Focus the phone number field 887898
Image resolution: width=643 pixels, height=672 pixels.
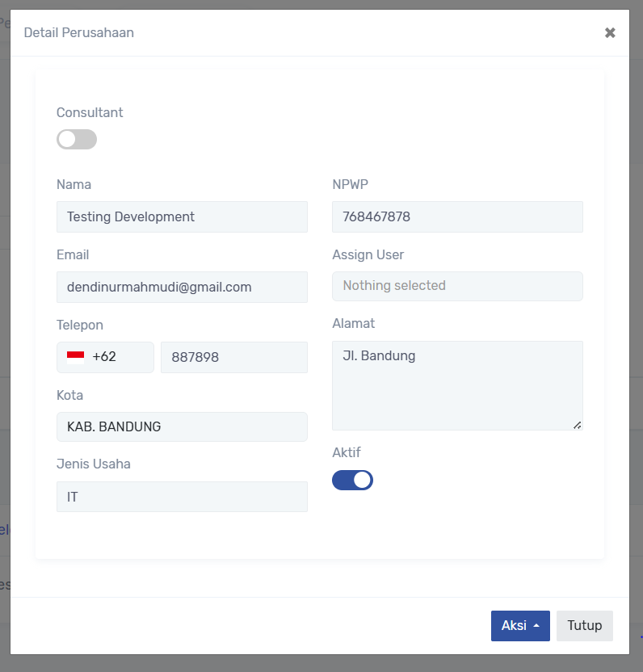[x=233, y=357]
